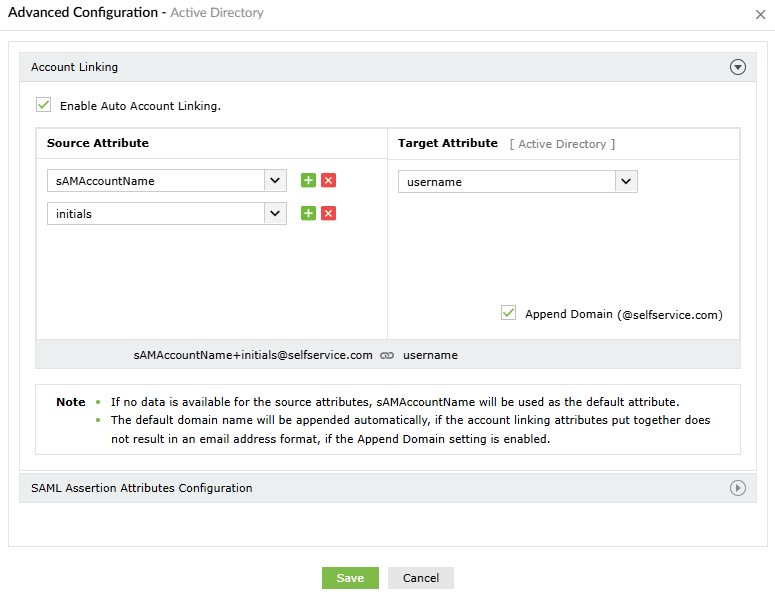775x596 pixels.
Task: Collapse Account Linking using its circled arrow icon
Action: (x=738, y=68)
